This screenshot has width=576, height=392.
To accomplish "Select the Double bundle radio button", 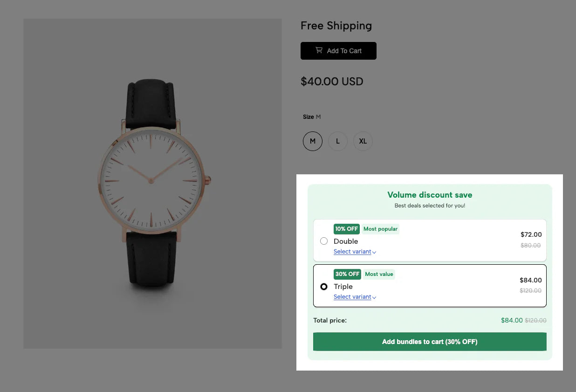I will pos(324,241).
